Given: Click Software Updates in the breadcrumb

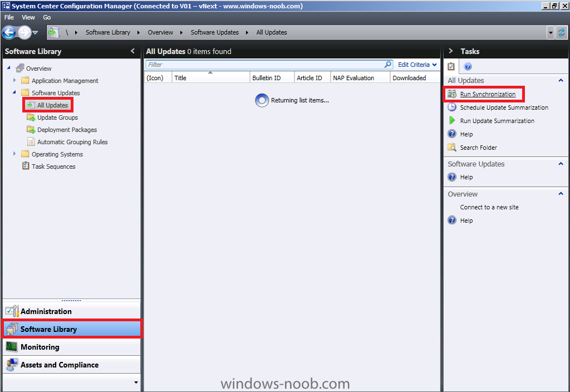Looking at the screenshot, I should pyautogui.click(x=215, y=32).
